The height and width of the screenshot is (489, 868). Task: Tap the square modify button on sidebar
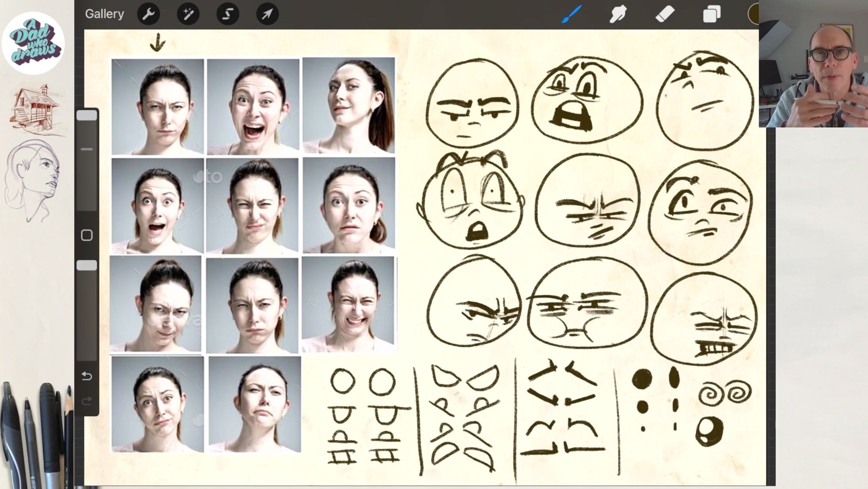coord(87,235)
